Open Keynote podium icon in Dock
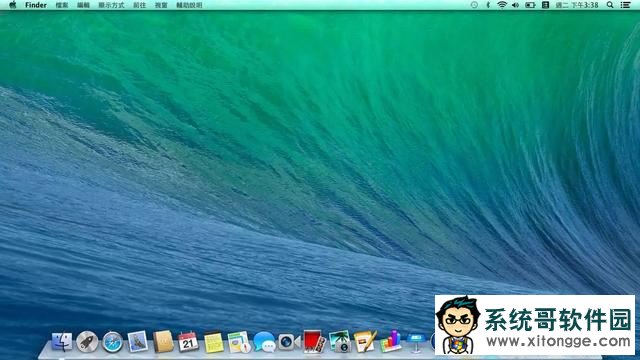The height and width of the screenshot is (360, 640). [416, 343]
